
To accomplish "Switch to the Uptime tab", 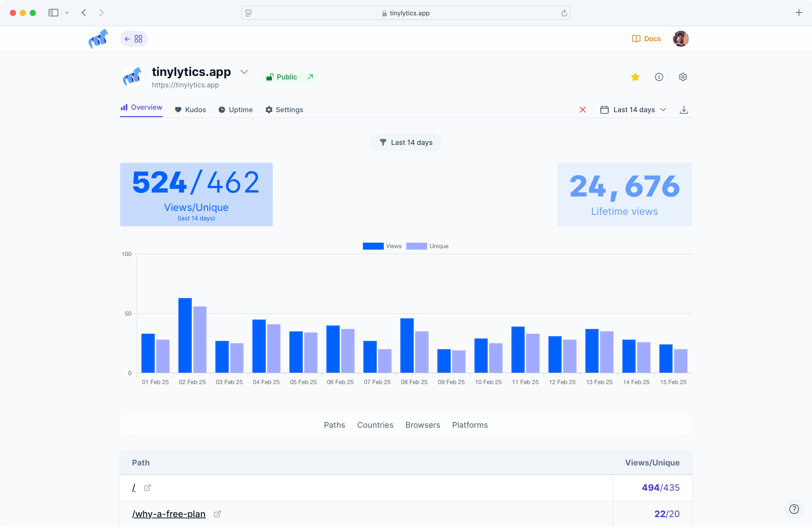I will (x=236, y=110).
